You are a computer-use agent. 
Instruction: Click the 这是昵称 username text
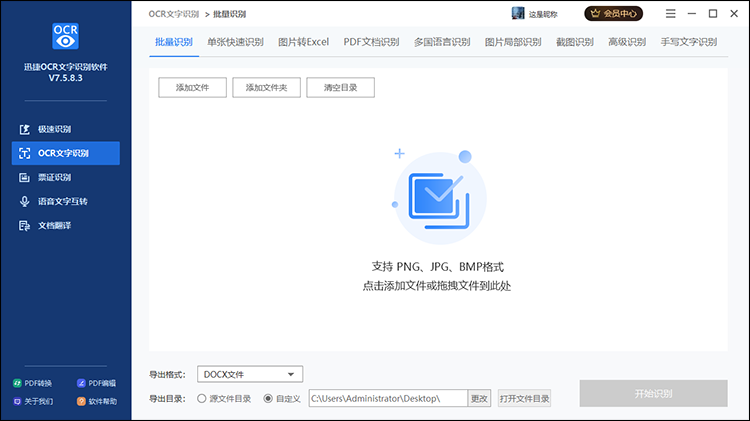click(543, 14)
